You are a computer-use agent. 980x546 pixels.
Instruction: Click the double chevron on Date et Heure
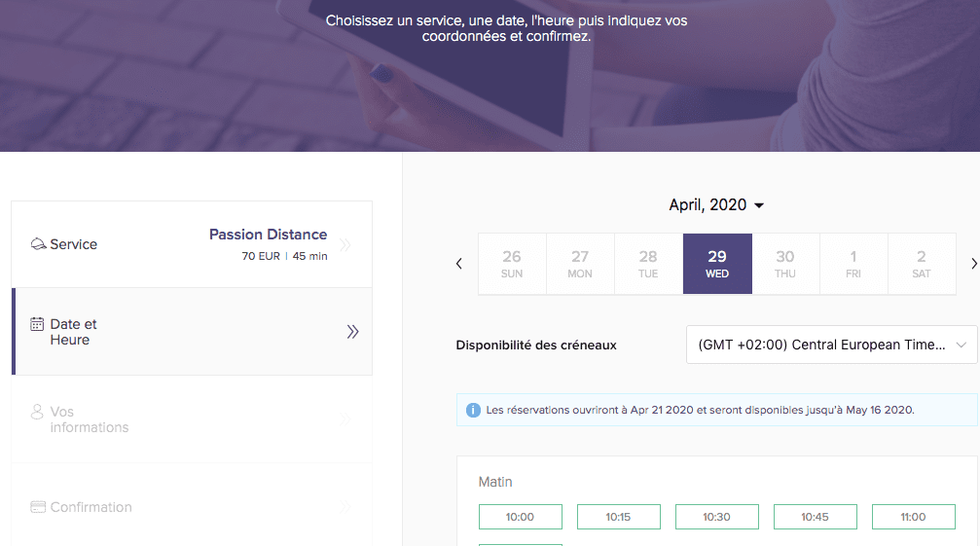352,332
